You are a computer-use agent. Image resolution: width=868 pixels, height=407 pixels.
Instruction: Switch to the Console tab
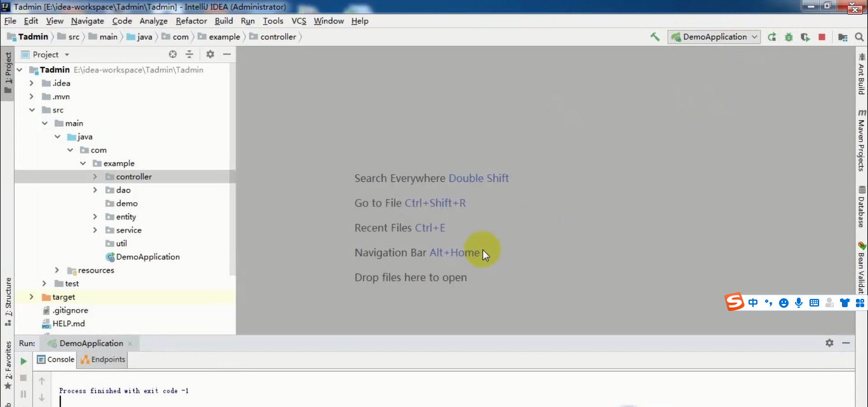point(55,359)
